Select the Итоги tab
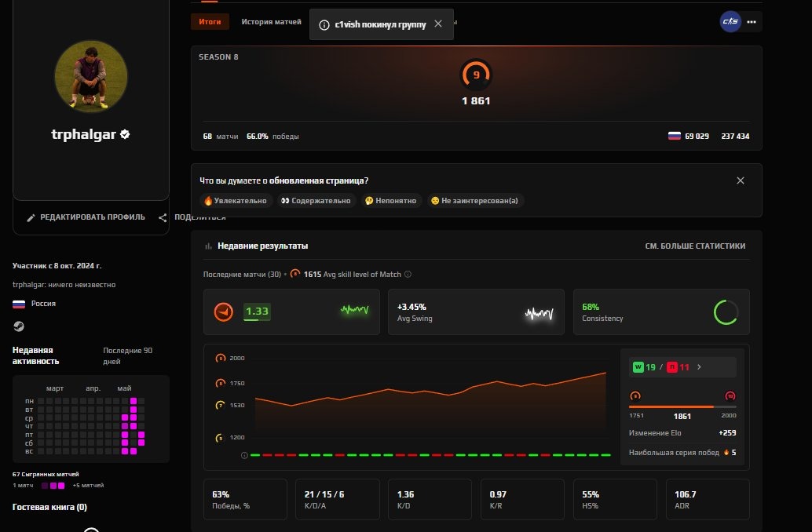Image resolution: width=812 pixels, height=532 pixels. (x=210, y=22)
